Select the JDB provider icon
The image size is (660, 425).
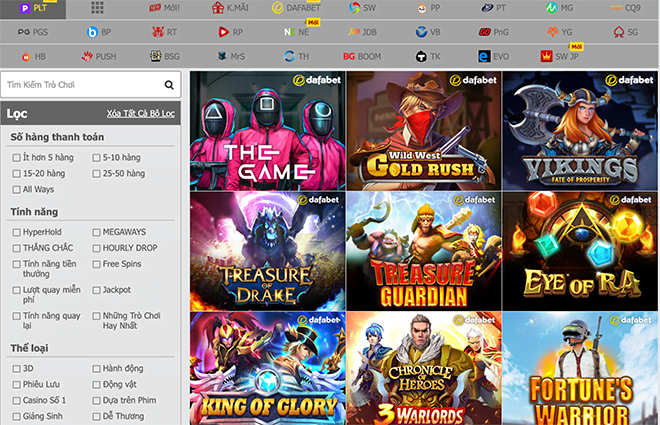pos(362,32)
